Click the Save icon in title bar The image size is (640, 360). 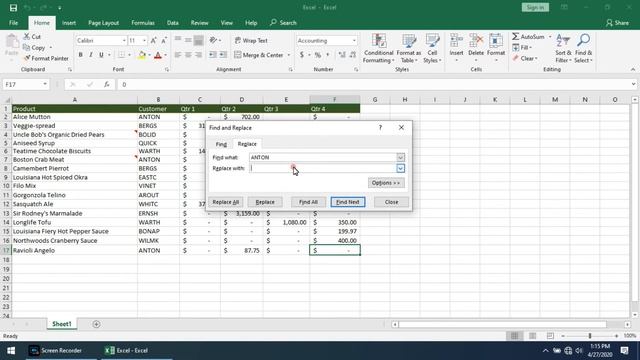coord(13,8)
